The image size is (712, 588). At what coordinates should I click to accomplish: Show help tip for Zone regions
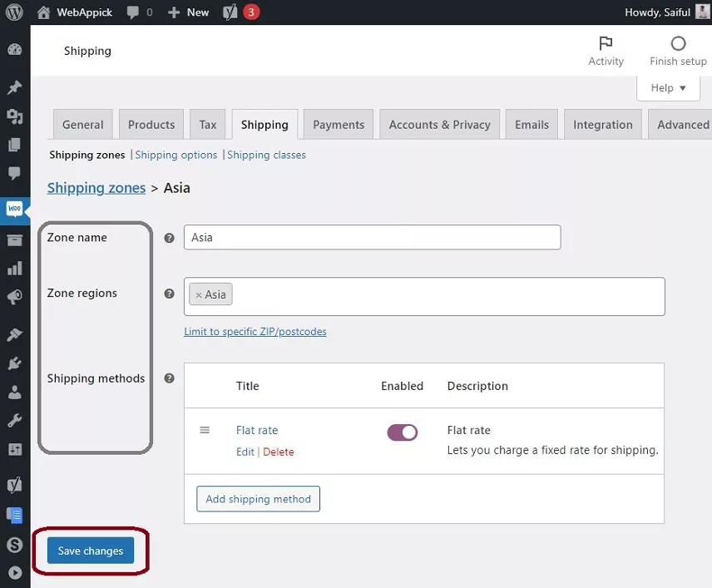(169, 294)
